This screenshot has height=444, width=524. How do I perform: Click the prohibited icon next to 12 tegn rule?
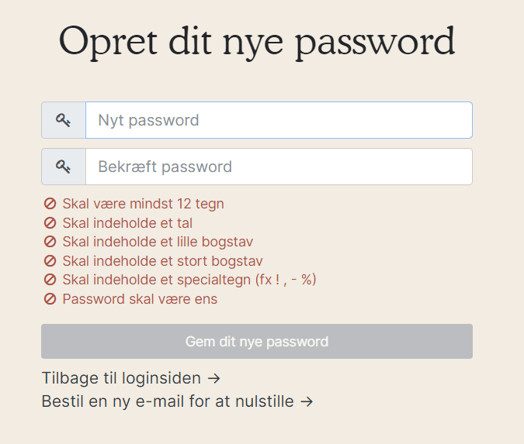50,203
